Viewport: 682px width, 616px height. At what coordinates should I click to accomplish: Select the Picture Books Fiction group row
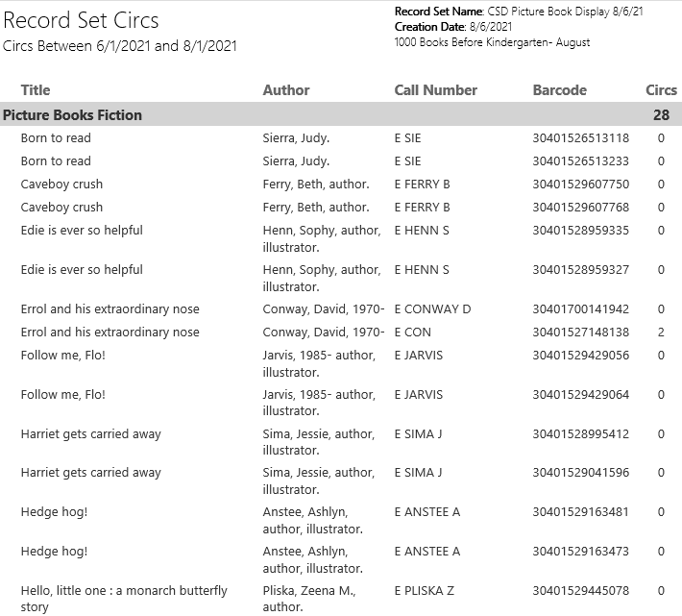(x=73, y=115)
